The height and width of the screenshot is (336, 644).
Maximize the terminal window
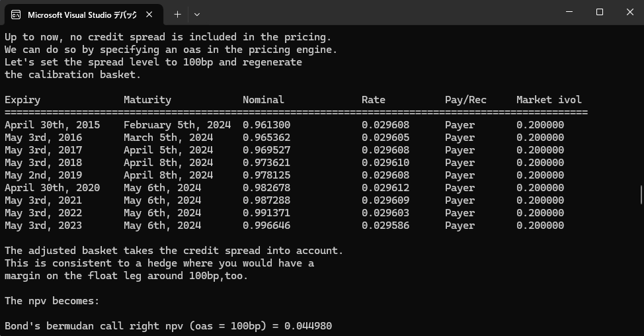(x=600, y=12)
